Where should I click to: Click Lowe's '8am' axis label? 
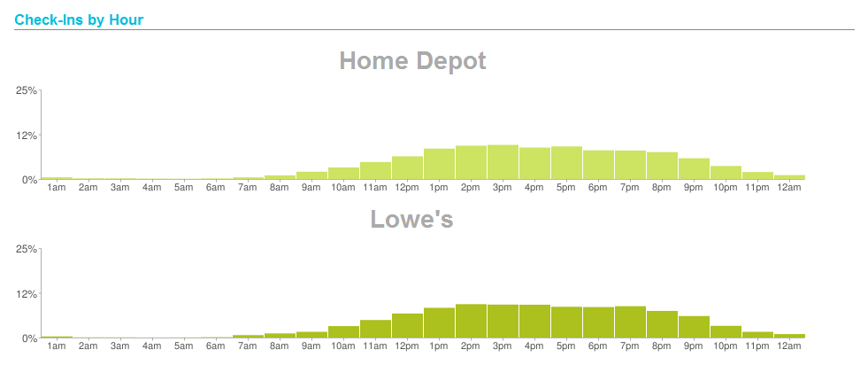point(279,346)
